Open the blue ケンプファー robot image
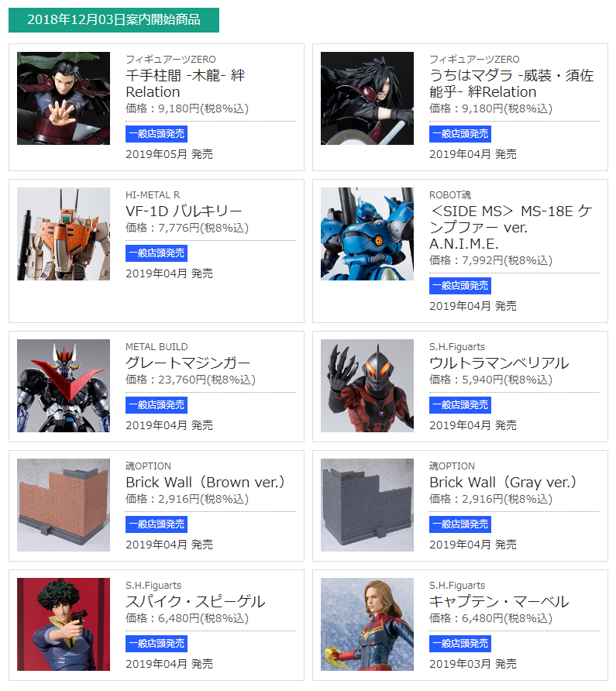 (367, 234)
